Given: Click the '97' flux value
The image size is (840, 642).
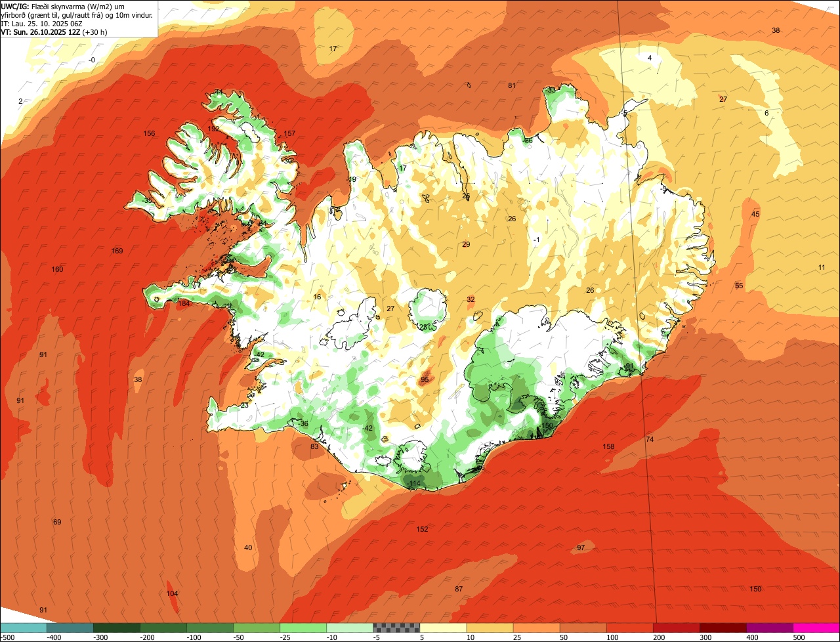Looking at the screenshot, I should pos(581,548).
